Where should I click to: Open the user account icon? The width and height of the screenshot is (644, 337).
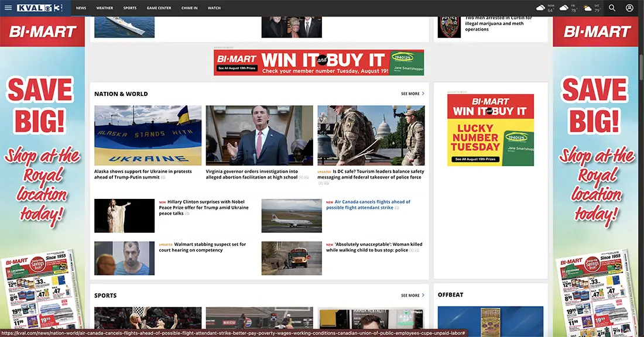629,8
